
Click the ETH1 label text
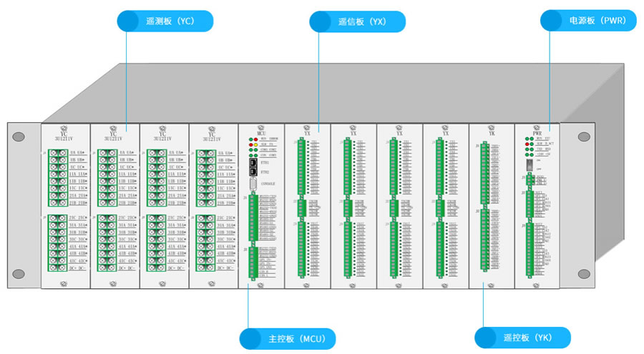[265, 163]
